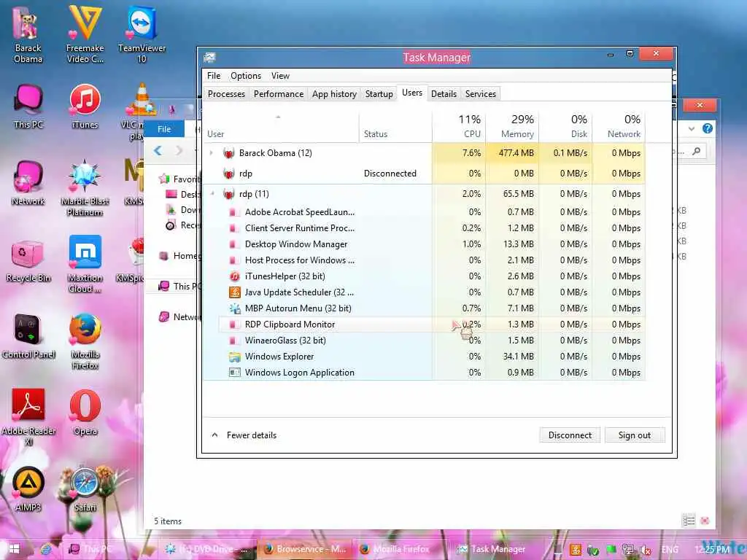
Task: Expand Explorer ribbon chevron
Action: (x=692, y=128)
